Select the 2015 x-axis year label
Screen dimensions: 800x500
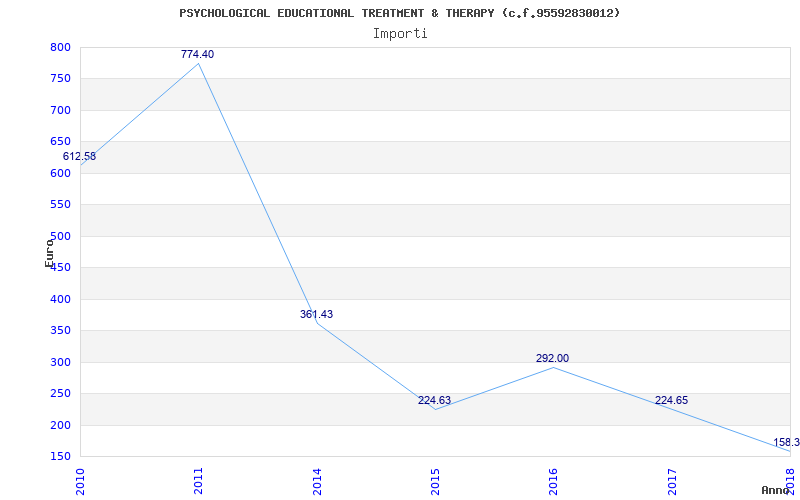click(435, 482)
